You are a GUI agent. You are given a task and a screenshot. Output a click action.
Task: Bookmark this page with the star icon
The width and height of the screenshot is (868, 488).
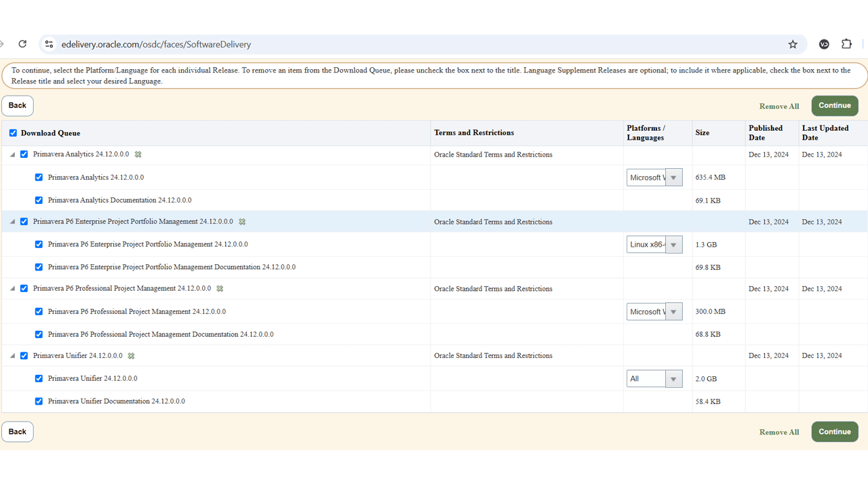[x=793, y=44]
